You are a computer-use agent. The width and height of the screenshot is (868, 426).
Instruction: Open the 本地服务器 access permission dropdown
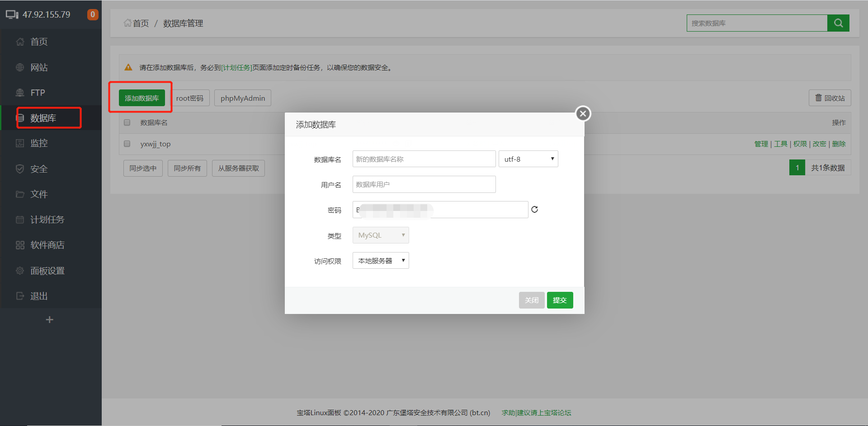pos(380,260)
